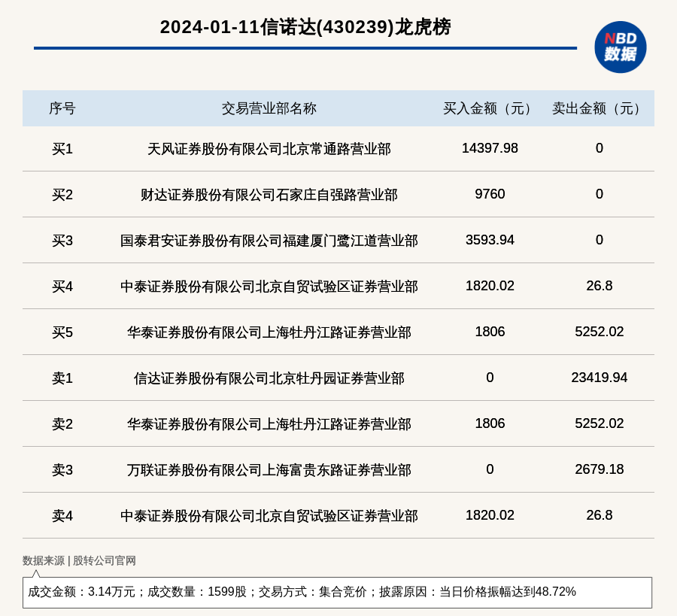Click the NBD数据 logo

620,47
